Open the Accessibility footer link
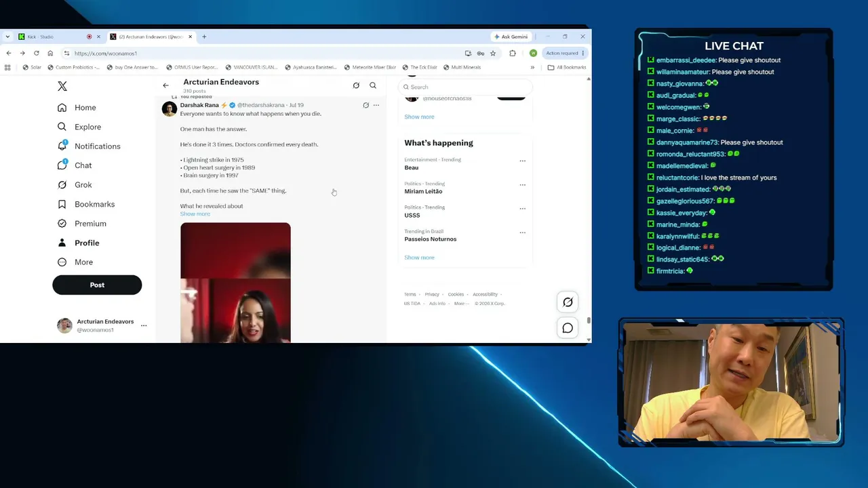868x488 pixels. [x=485, y=294]
